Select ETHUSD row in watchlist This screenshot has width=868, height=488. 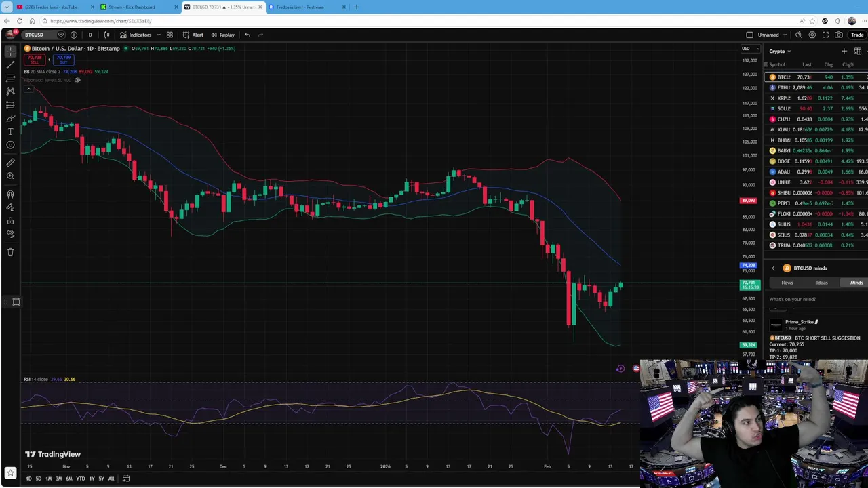coord(816,87)
